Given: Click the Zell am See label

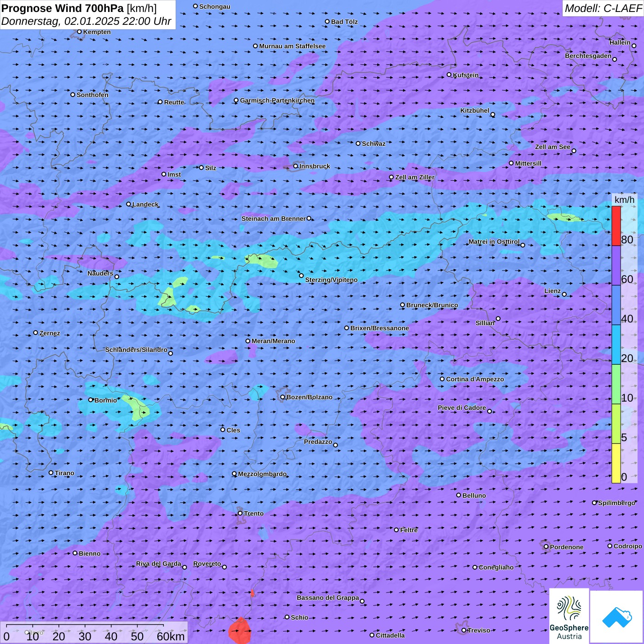Looking at the screenshot, I should (552, 147).
